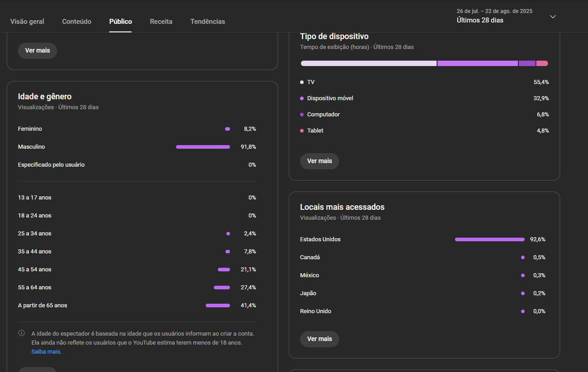Select the Público tab

click(120, 21)
